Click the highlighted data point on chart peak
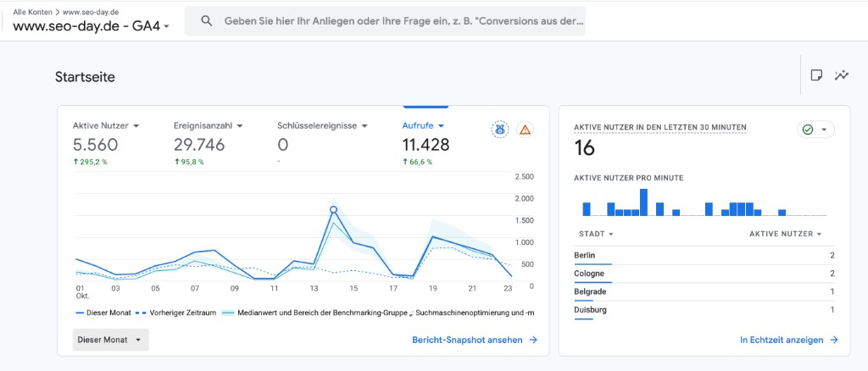868x371 pixels. pos(333,209)
